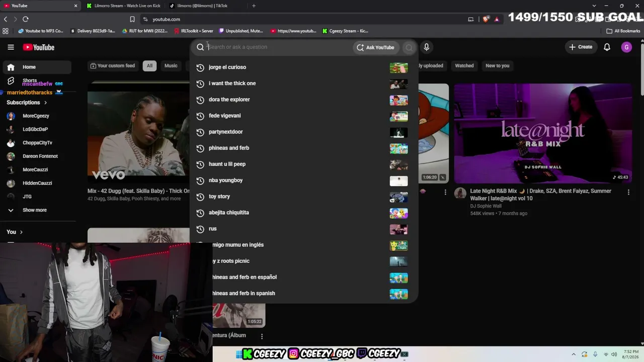Open the apps grid icon in bookmarks bar
Viewport: 644px width, 362px height.
pyautogui.click(x=6, y=31)
